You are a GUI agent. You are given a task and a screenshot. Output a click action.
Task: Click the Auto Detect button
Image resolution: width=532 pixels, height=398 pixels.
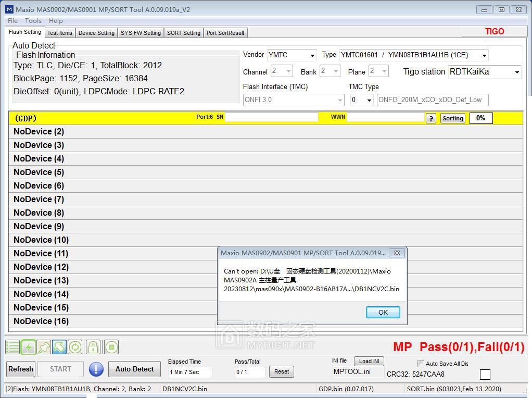tap(134, 369)
